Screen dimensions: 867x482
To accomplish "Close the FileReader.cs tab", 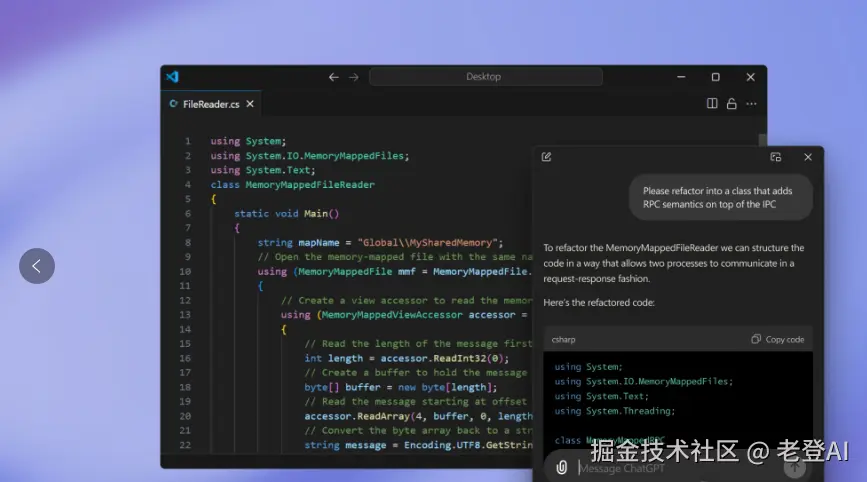I will [x=250, y=104].
